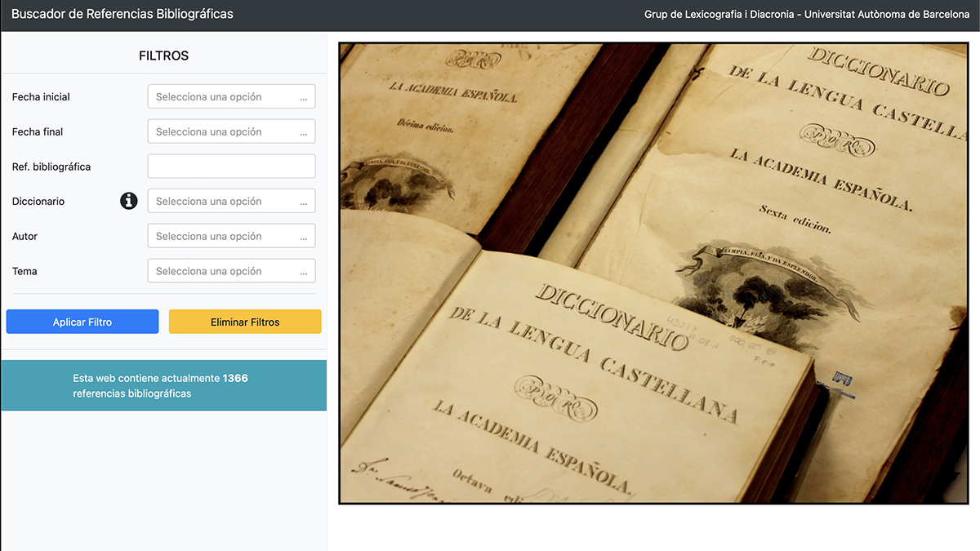This screenshot has width=980, height=551.
Task: Click the Tema label
Action: (24, 272)
